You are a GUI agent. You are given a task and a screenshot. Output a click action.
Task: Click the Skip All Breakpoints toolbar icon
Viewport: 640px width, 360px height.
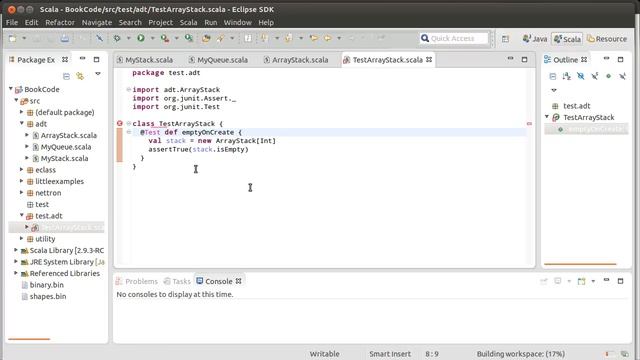[99, 38]
